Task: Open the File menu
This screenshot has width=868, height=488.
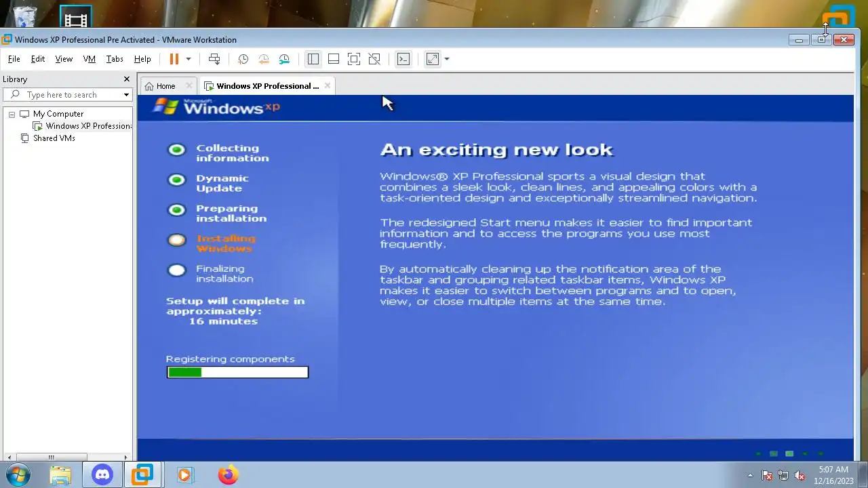Action: pos(14,59)
